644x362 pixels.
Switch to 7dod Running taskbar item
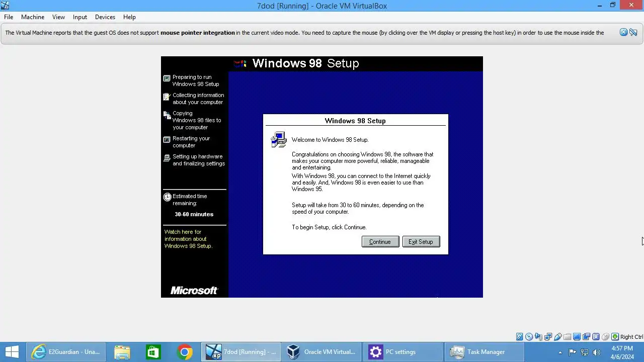242,352
